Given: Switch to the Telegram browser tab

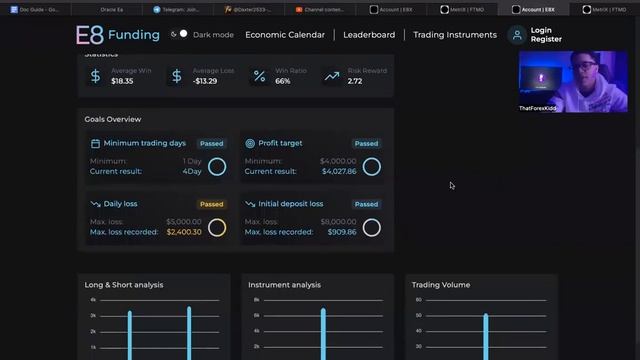Looking at the screenshot, I should pyautogui.click(x=178, y=9).
